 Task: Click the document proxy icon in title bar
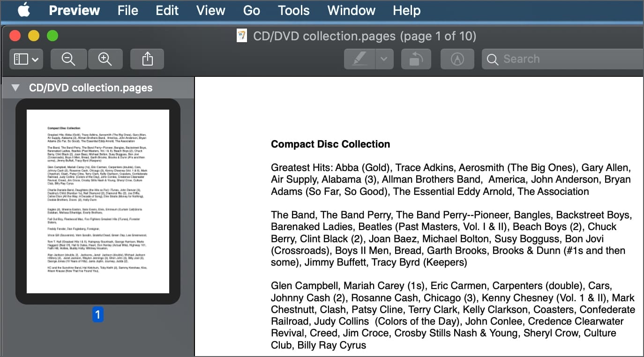tap(242, 36)
